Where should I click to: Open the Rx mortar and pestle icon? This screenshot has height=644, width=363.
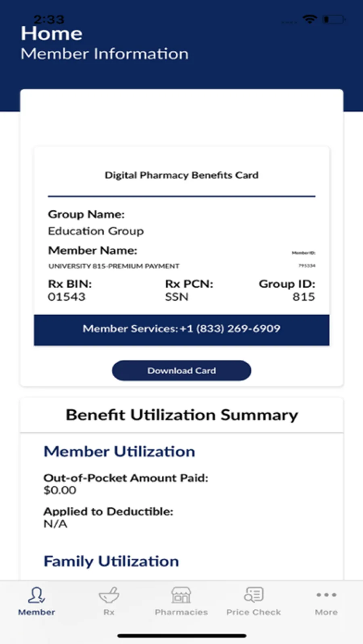109,595
